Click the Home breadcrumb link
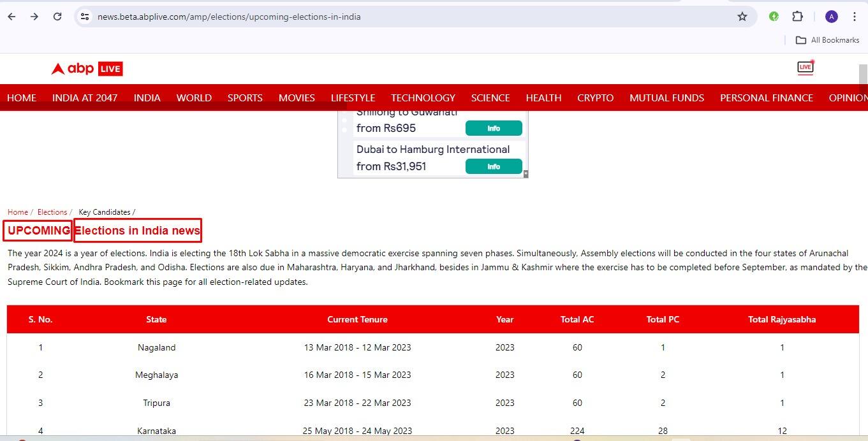This screenshot has width=868, height=441. pos(17,212)
